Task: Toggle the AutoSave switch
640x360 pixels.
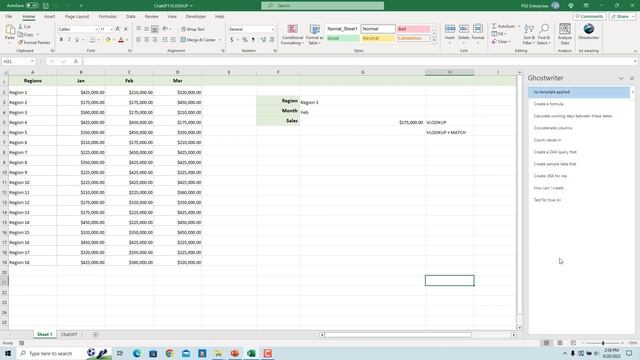Action: tap(32, 6)
